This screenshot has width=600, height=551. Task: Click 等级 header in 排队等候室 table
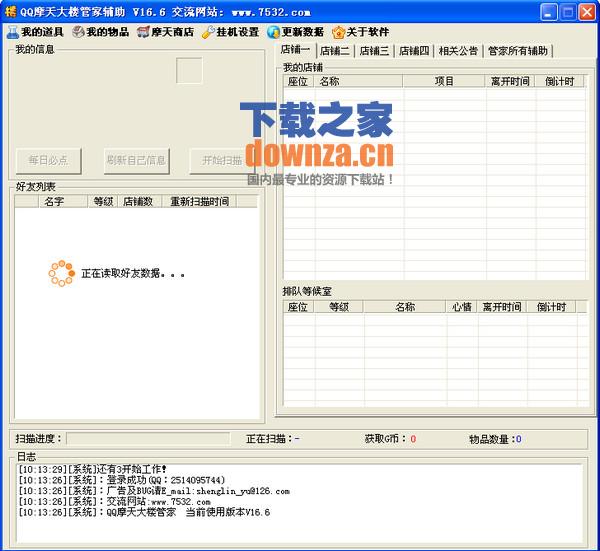339,307
